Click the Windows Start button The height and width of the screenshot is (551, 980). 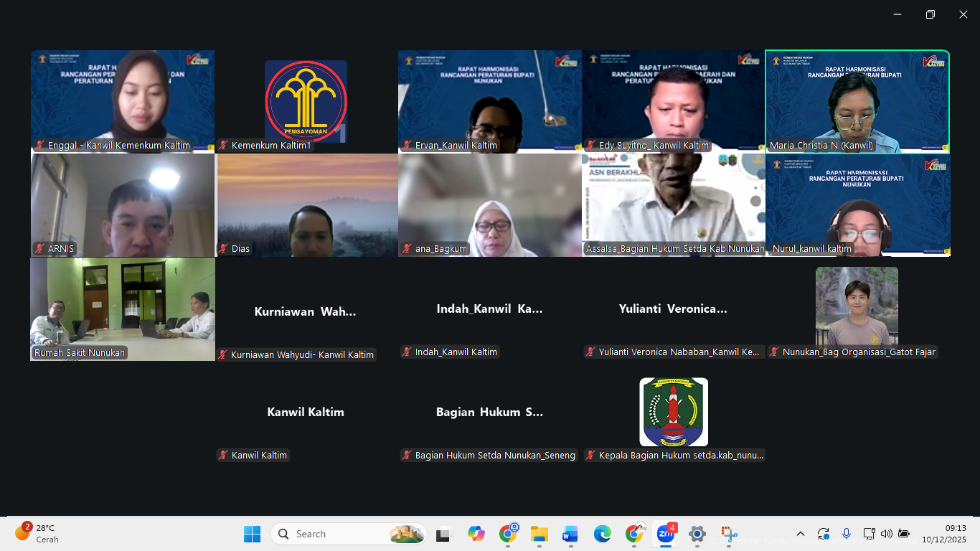click(x=252, y=534)
